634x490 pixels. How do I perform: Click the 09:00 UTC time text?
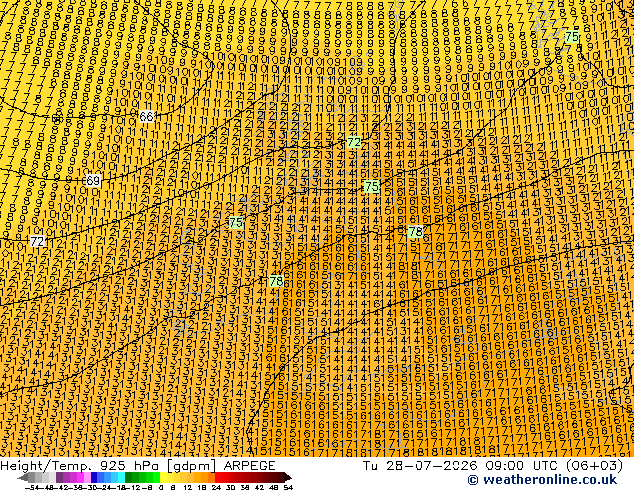tap(523, 465)
